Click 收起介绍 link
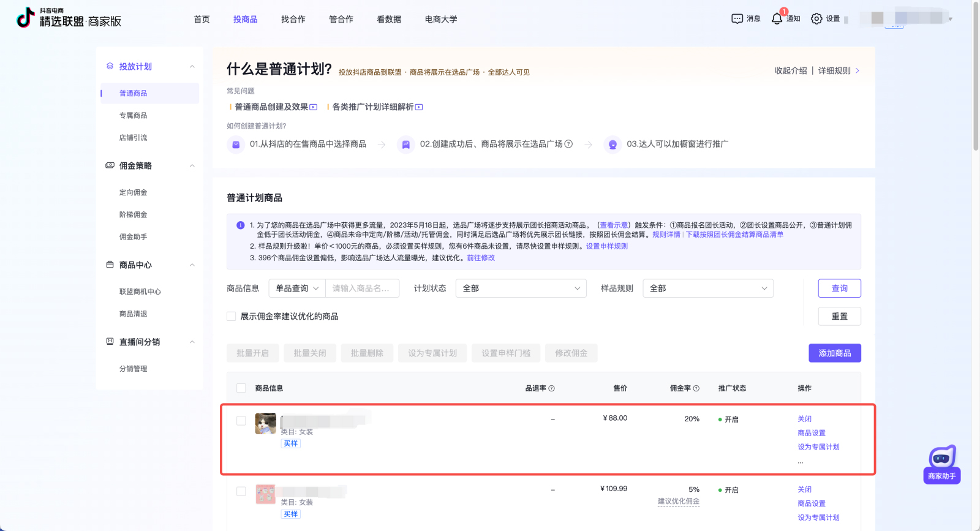The height and width of the screenshot is (531, 980). click(x=791, y=70)
